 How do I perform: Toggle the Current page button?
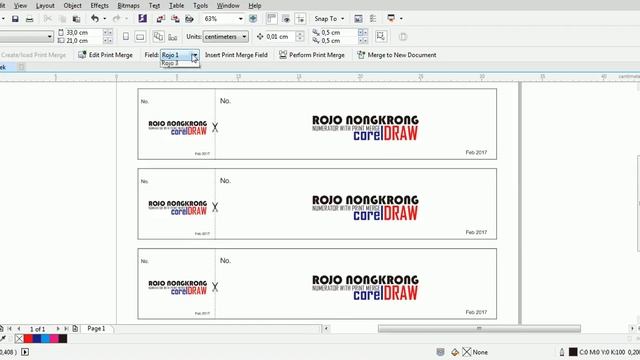click(173, 37)
